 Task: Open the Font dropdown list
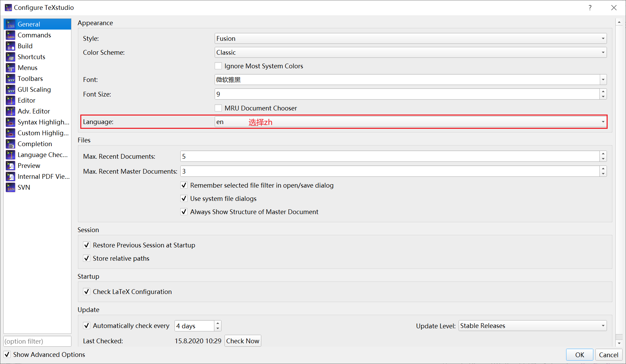603,80
